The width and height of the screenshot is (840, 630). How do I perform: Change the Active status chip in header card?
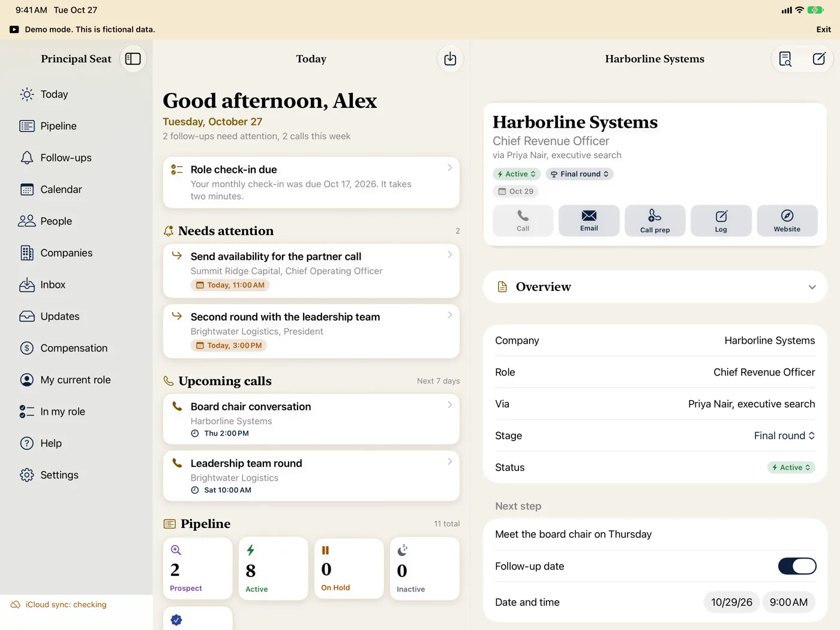[517, 174]
